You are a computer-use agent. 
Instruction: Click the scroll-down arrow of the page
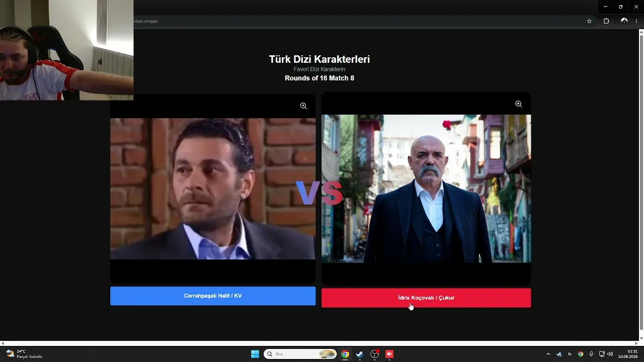click(641, 338)
